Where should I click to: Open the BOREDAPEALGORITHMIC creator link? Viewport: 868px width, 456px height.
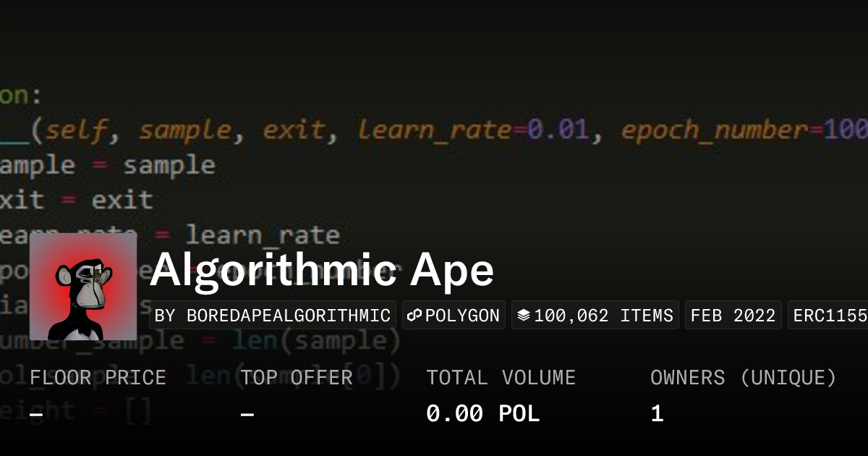272,315
